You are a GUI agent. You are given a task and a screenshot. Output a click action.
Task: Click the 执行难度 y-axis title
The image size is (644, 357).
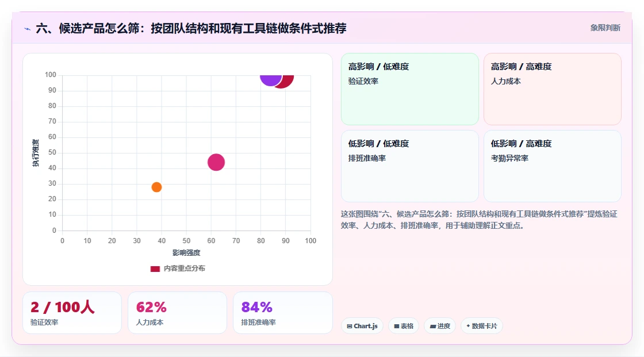click(36, 153)
